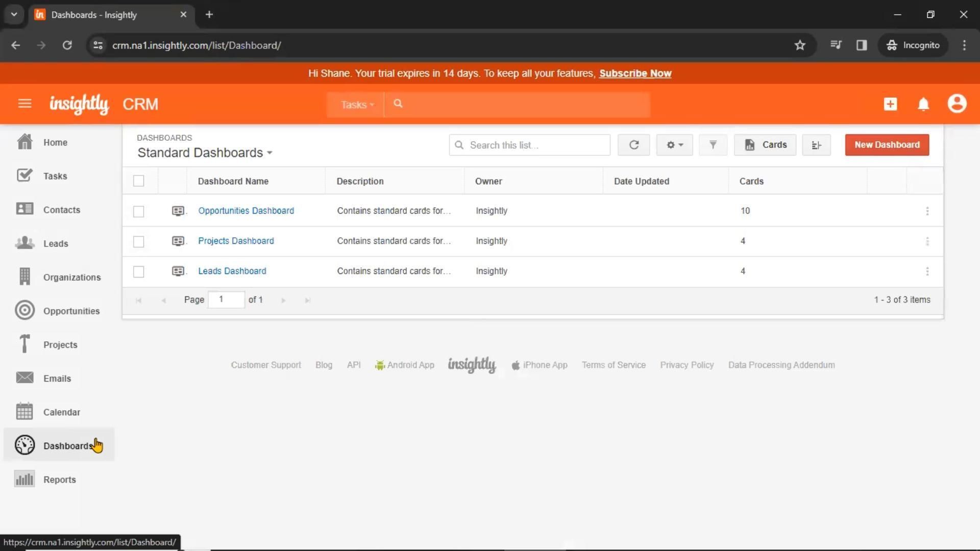Bookmark this page with the star icon
This screenshot has height=551, width=980.
800,45
